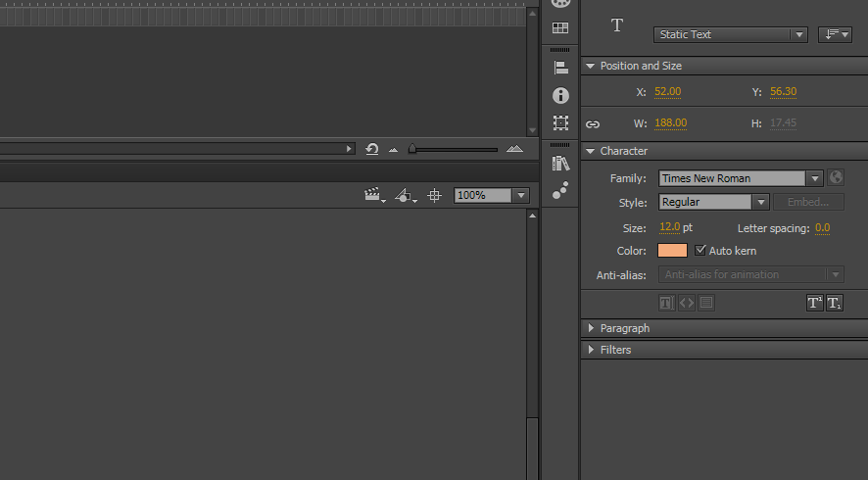This screenshot has height=480, width=868.
Task: Open the text Color swatch
Action: [673, 250]
